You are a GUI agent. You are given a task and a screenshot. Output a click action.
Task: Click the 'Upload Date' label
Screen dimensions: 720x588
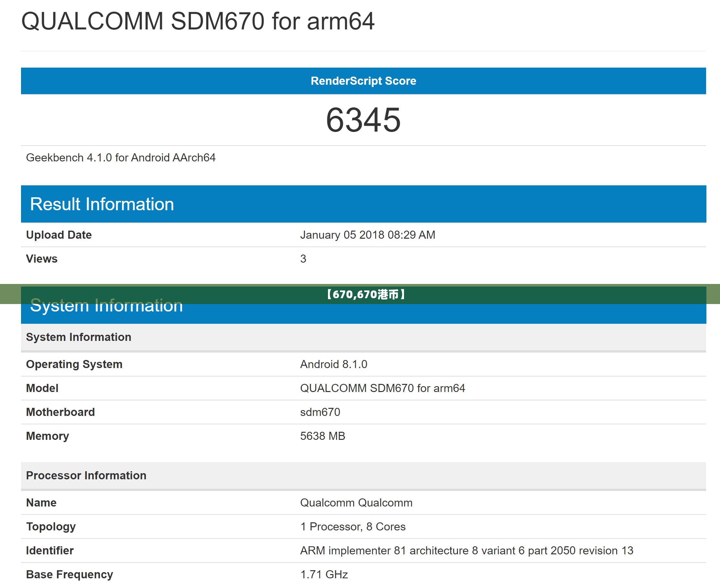[x=59, y=235]
